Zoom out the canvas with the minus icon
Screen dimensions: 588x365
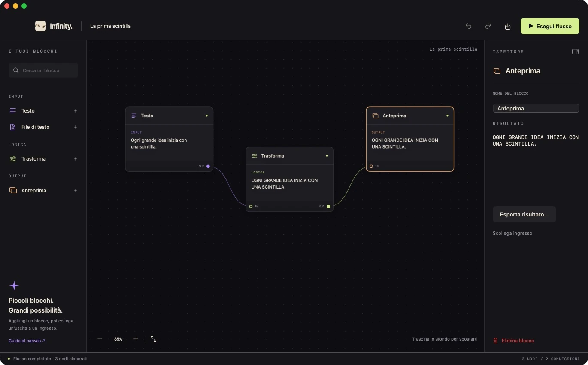tap(100, 339)
